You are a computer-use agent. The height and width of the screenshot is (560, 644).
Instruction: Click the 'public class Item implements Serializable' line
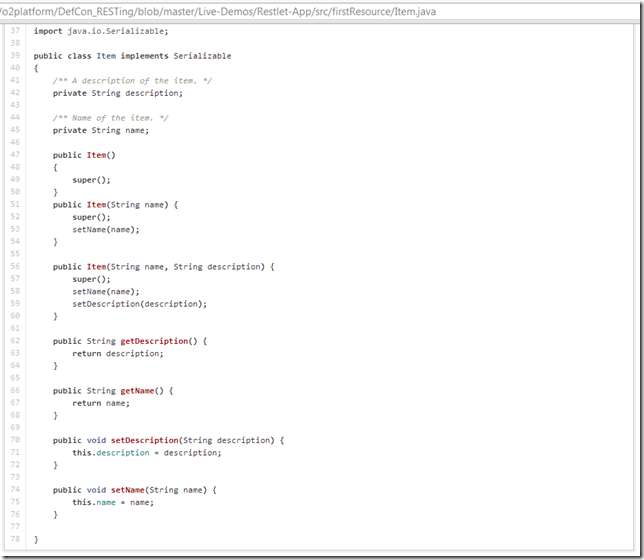tap(132, 56)
